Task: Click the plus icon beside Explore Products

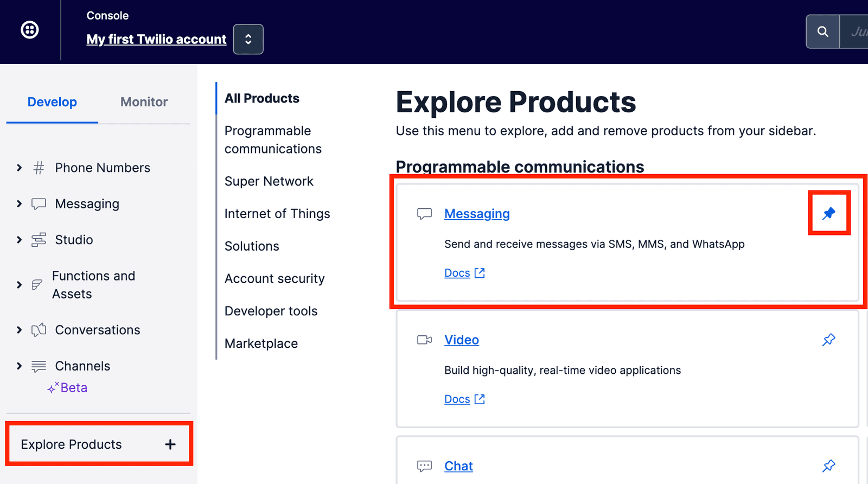Action: click(170, 444)
